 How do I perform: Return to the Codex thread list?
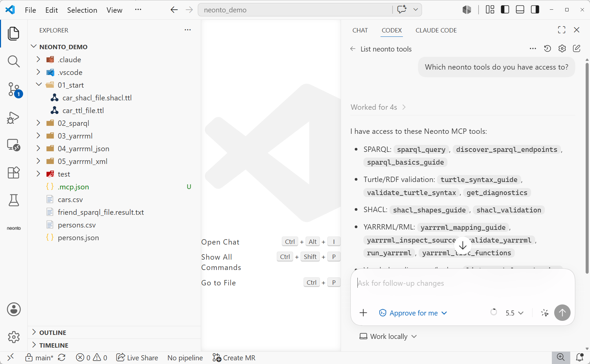(353, 49)
